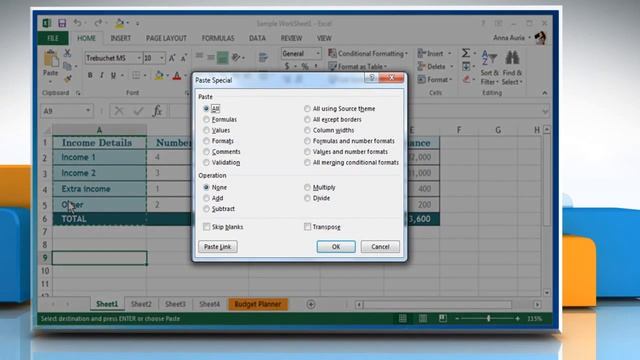This screenshot has height=360, width=640.
Task: Open the Format cells dropdown
Action: coord(435,80)
